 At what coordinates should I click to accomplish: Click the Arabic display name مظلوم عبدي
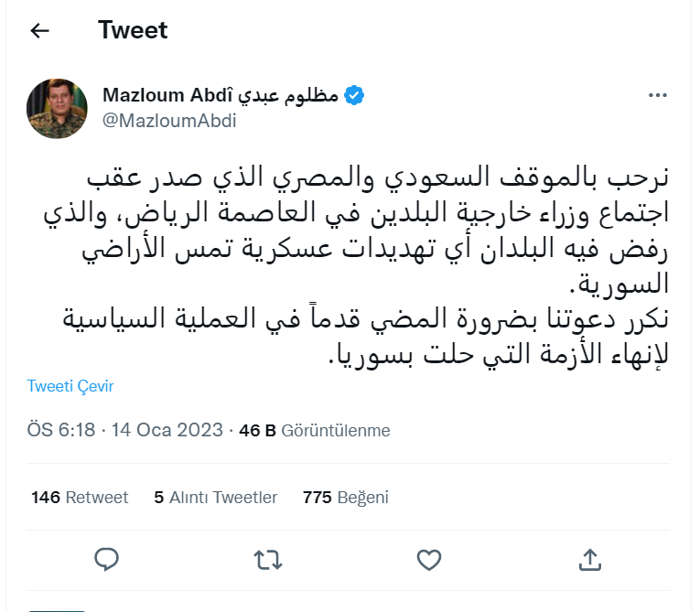pos(290,96)
